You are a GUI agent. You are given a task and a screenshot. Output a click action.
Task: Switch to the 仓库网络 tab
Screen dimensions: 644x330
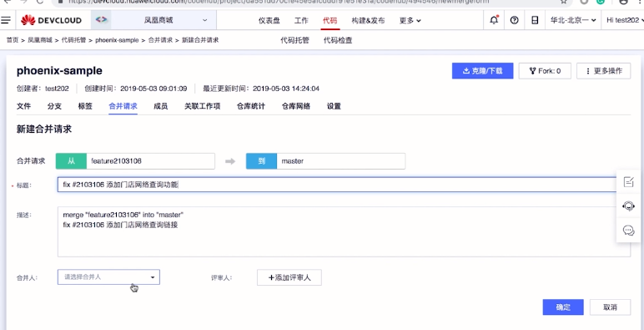tap(295, 106)
